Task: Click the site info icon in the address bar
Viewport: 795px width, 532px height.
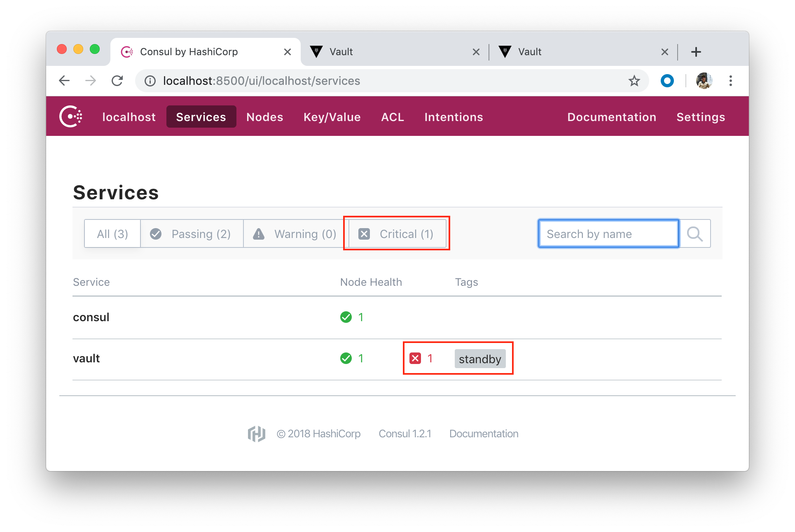Action: 150,81
